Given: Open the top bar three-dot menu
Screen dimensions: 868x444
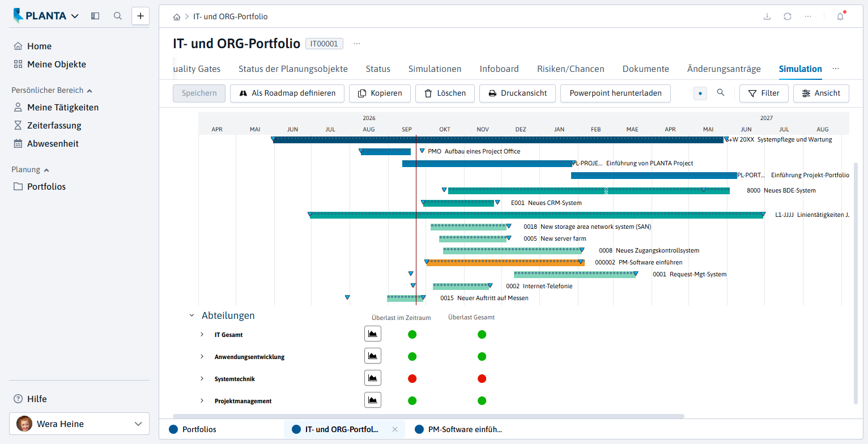Looking at the screenshot, I should pyautogui.click(x=808, y=16).
